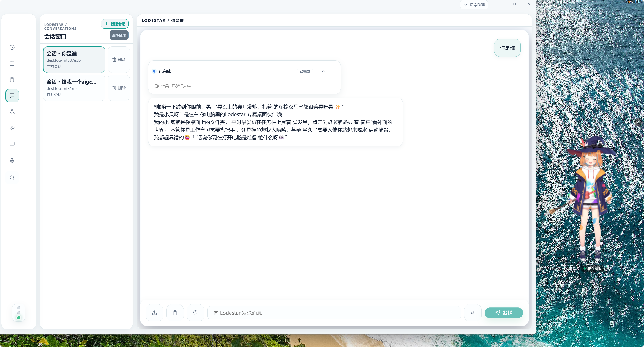Click the blue dot beside 已完成 heading
Viewport: 644px width, 347px height.
154,71
